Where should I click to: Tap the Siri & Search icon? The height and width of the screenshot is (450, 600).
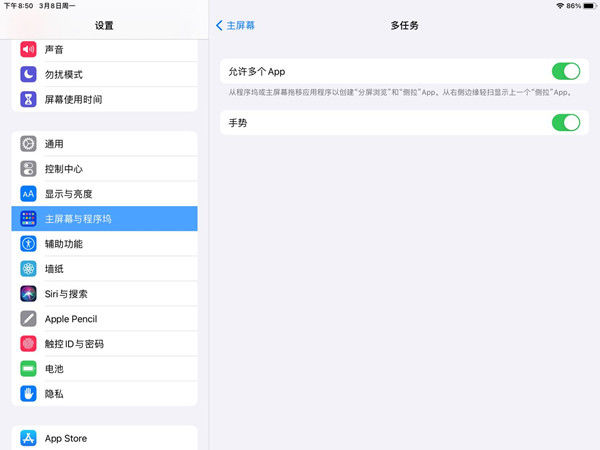pos(28,294)
